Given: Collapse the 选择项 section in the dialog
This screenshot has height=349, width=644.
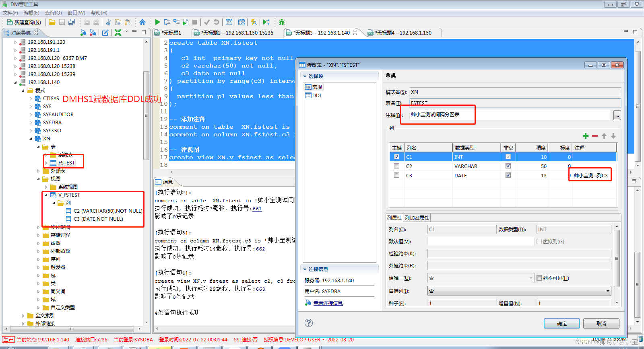Looking at the screenshot, I should [x=305, y=76].
